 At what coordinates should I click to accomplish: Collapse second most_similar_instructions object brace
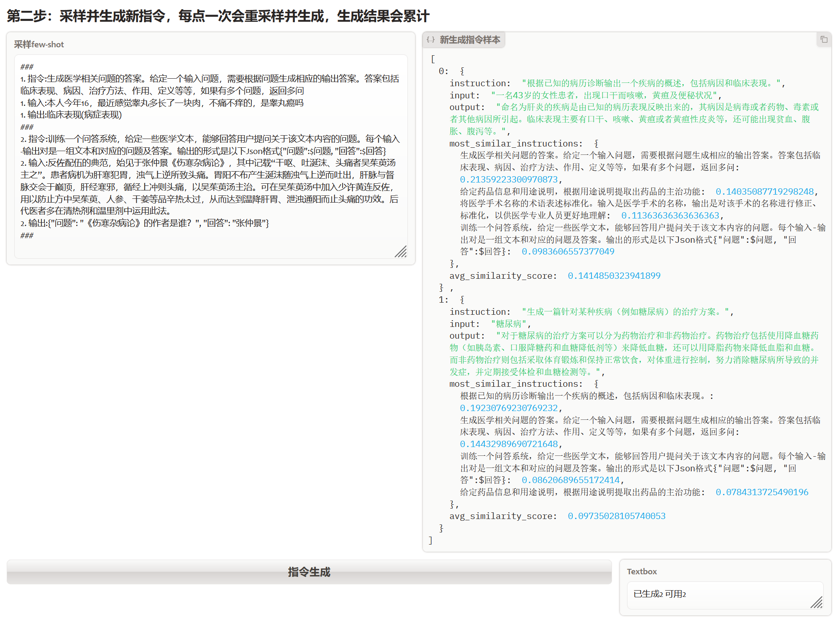pyautogui.click(x=596, y=384)
